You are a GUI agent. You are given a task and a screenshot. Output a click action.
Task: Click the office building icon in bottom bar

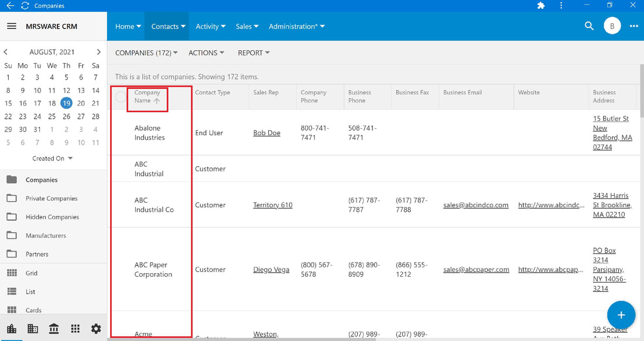[x=32, y=328]
